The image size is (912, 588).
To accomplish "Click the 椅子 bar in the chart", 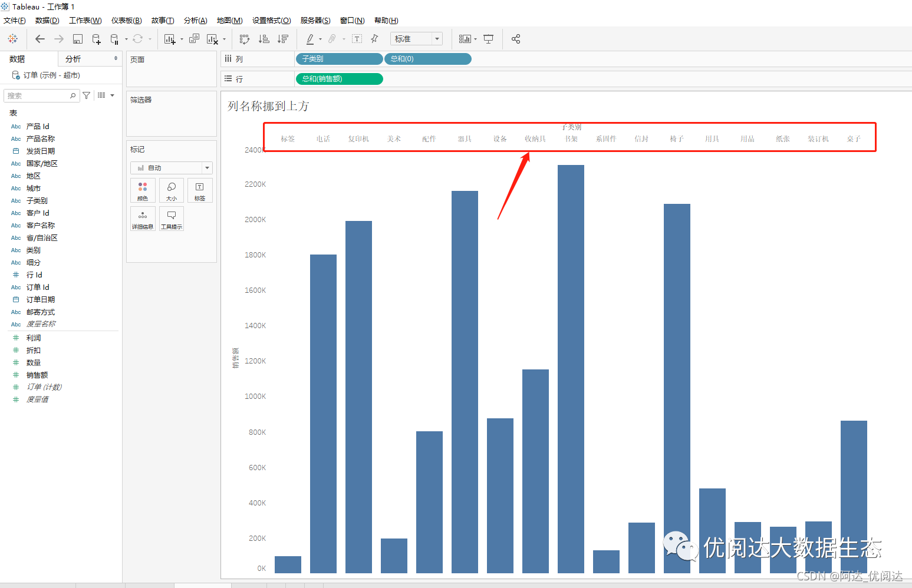I will click(677, 388).
